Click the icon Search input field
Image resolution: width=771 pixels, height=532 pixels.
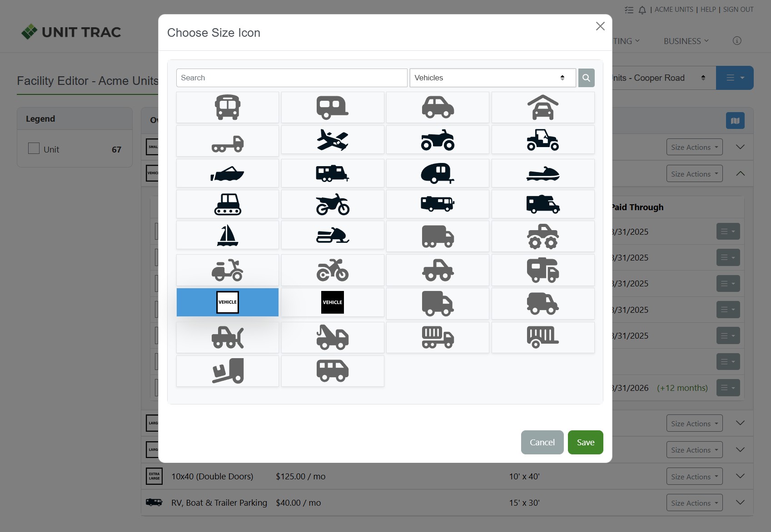(291, 78)
